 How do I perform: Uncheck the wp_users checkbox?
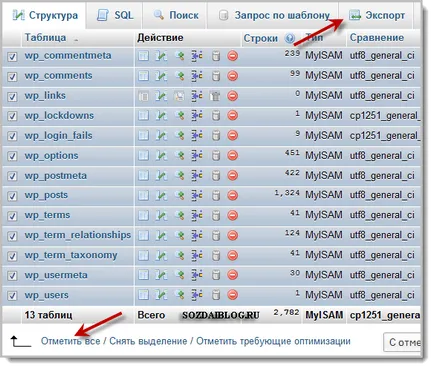(12, 296)
